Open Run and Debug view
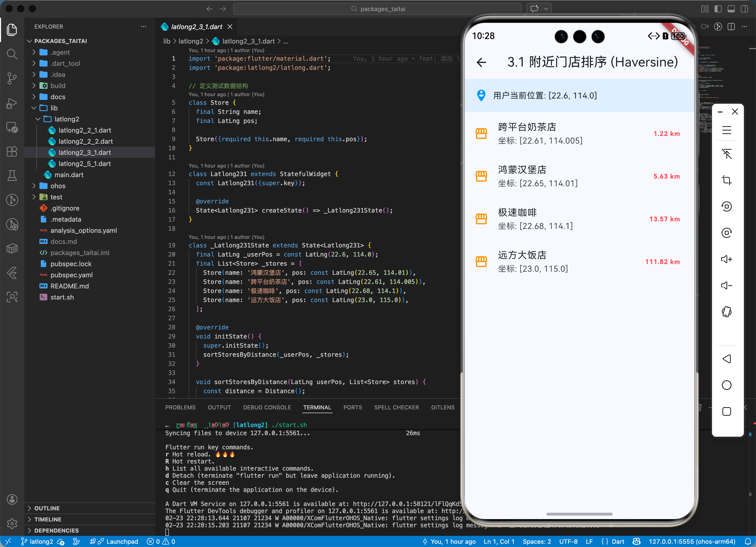Viewport: 756px width, 547px height. 12,103
